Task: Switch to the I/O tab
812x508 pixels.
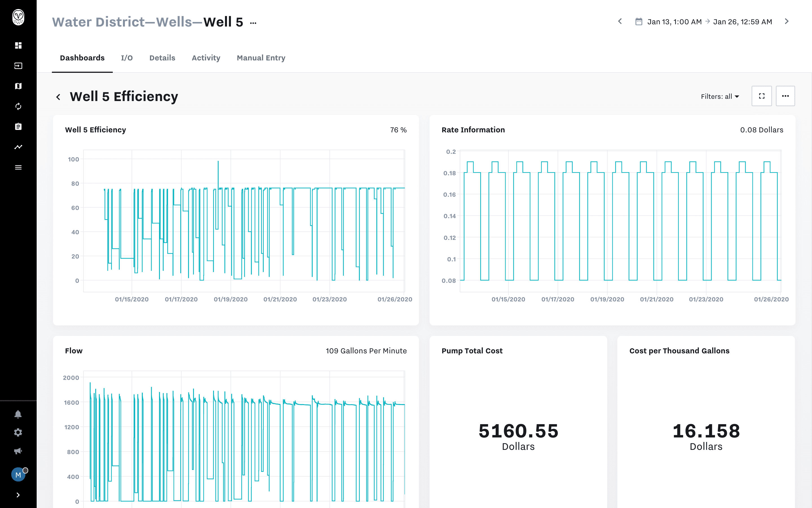Action: (127, 58)
